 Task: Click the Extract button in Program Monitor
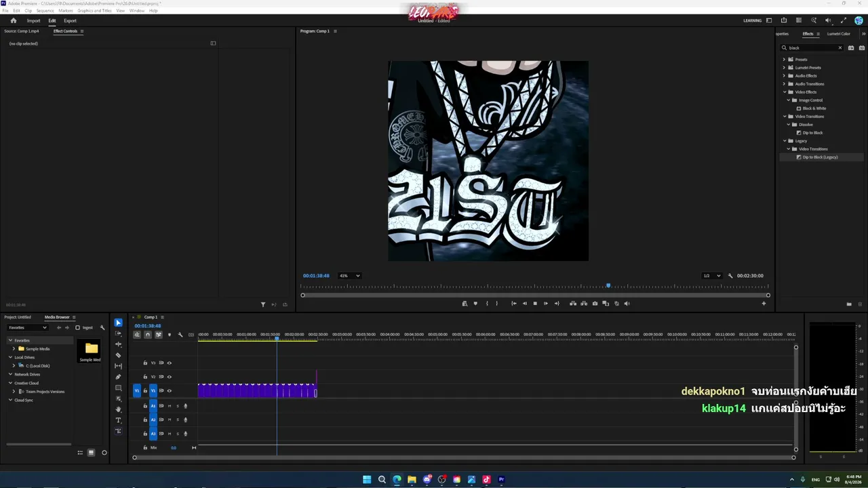584,304
